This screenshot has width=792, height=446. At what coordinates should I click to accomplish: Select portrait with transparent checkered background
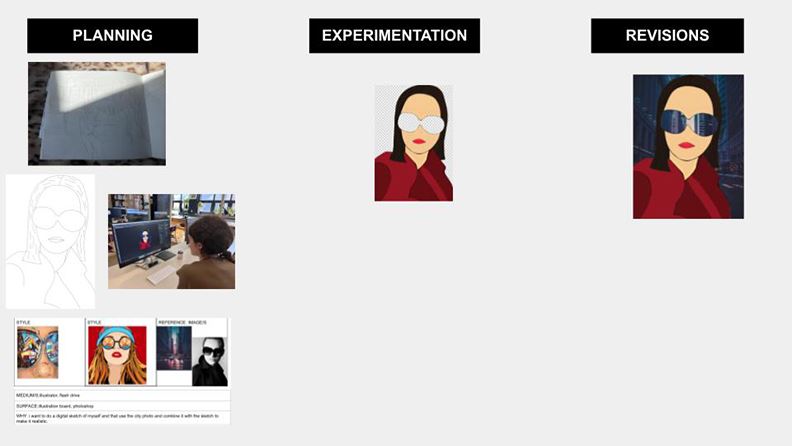tap(413, 143)
